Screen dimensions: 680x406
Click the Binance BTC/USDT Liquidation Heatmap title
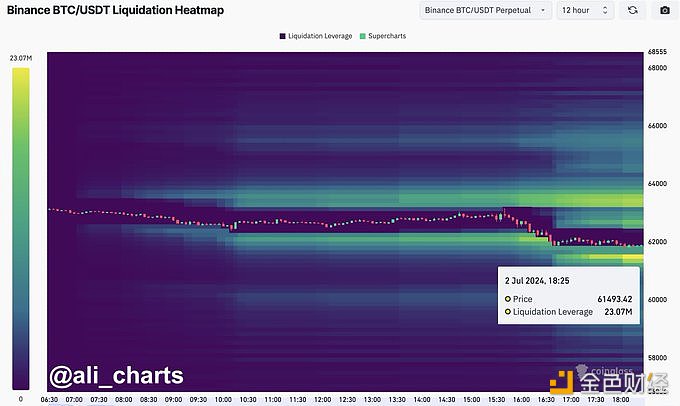tap(115, 10)
